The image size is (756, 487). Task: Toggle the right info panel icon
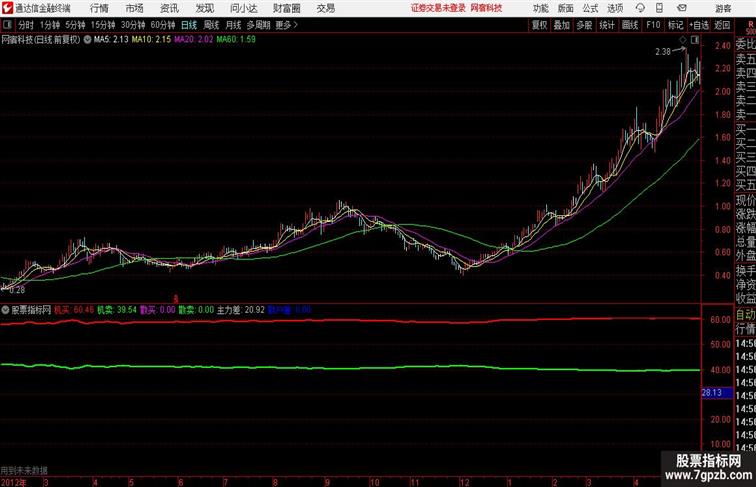[695, 40]
